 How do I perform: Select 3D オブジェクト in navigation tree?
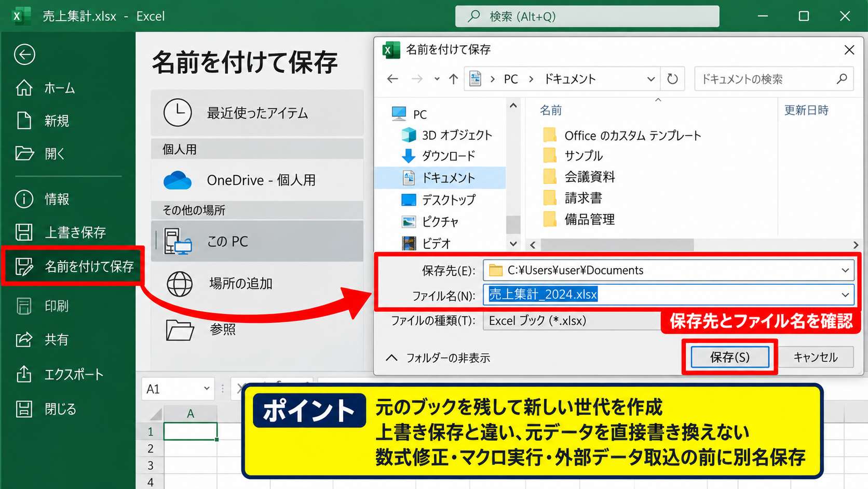446,135
